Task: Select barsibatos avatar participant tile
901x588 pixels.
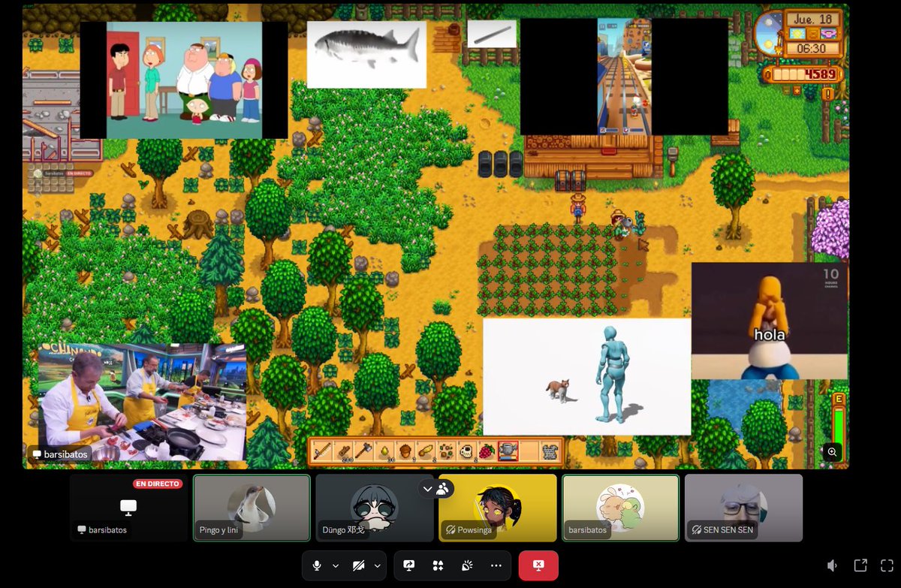Action: (x=620, y=508)
